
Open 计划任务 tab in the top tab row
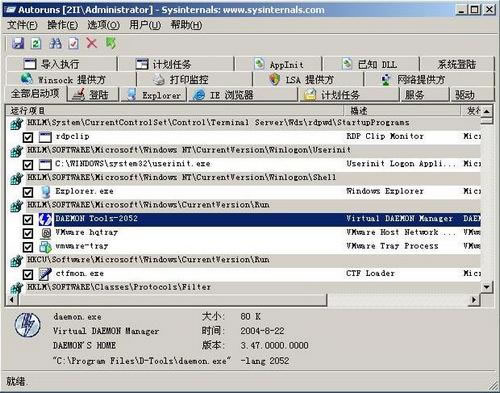pos(176,64)
